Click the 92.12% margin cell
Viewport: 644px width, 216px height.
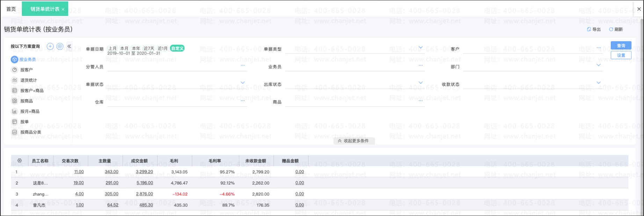[x=227, y=183]
